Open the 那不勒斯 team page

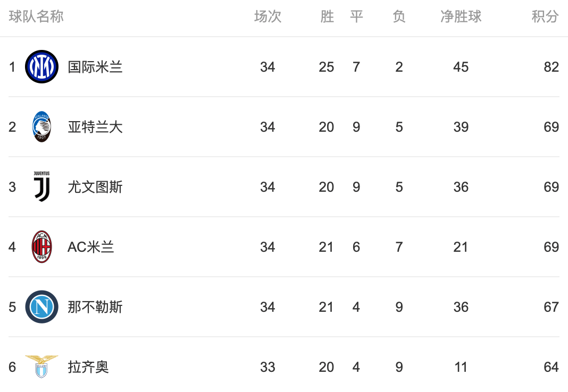(95, 307)
